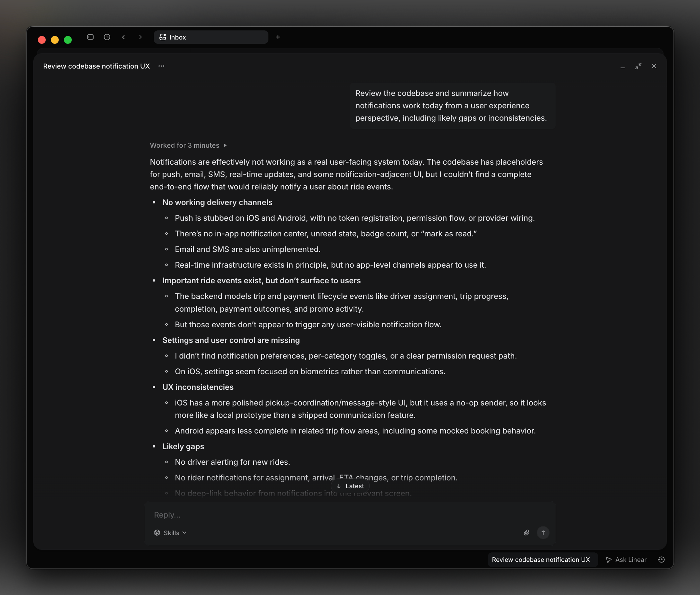
Task: Click the macOS green zoom window button
Action: point(68,40)
